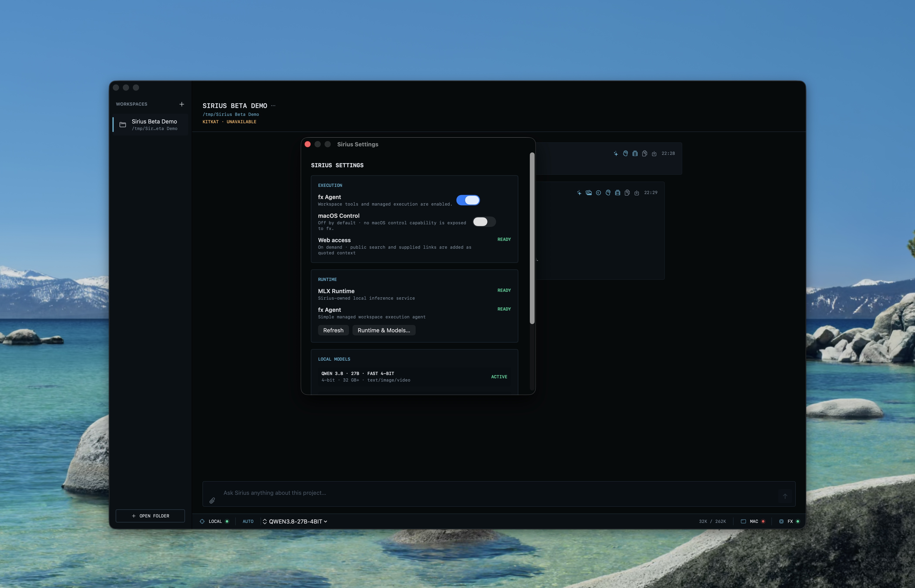915x588 pixels.
Task: Click the Refresh button in Runtime section
Action: [333, 330]
